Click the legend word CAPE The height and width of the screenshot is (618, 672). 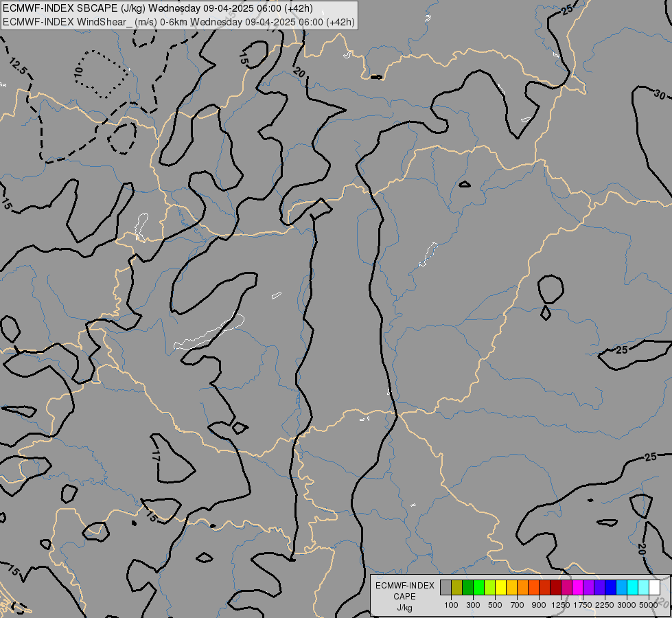click(x=404, y=597)
